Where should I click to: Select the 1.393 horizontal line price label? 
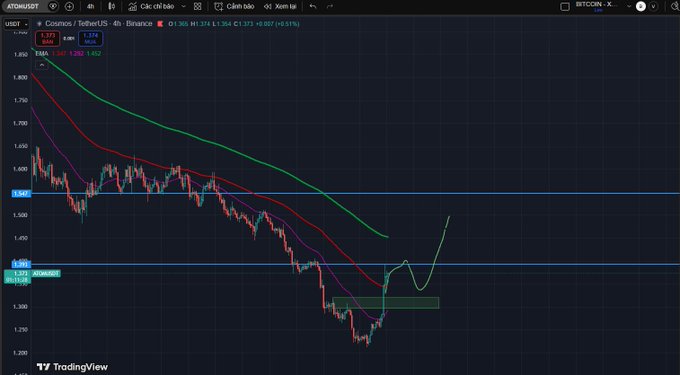coord(21,264)
